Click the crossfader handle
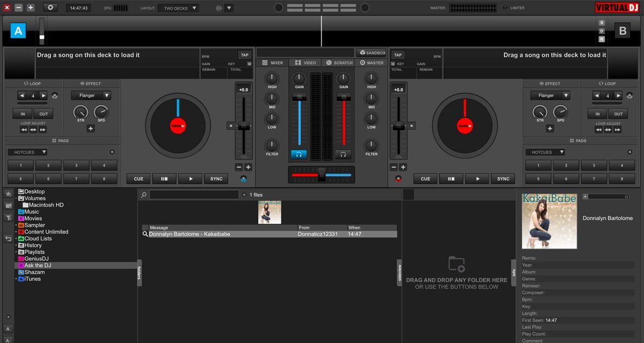This screenshot has height=343, width=644. click(321, 175)
